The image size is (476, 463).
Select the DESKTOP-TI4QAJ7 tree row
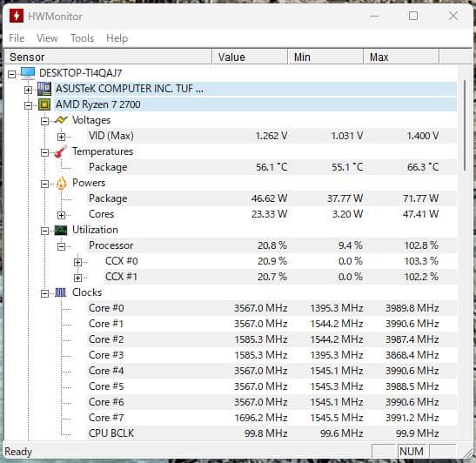click(80, 73)
